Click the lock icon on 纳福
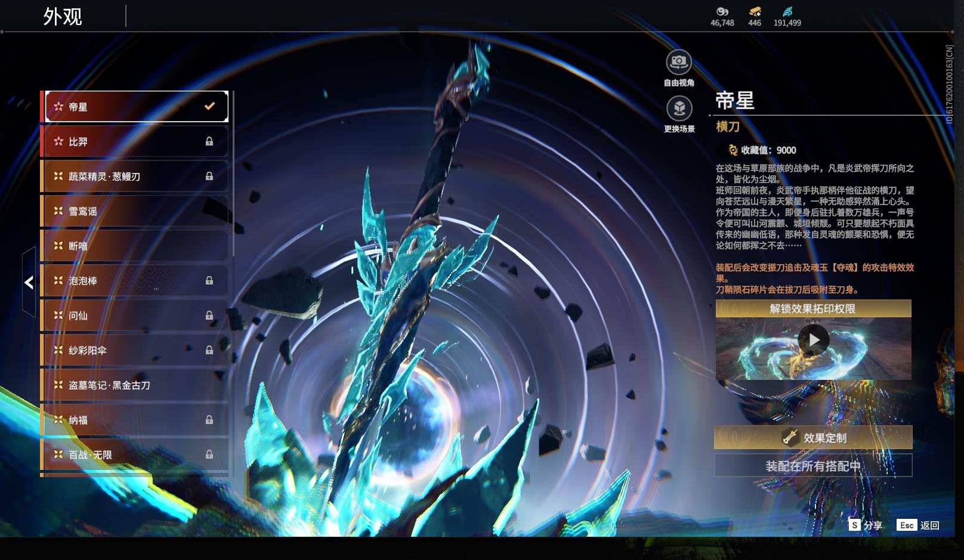 209,420
